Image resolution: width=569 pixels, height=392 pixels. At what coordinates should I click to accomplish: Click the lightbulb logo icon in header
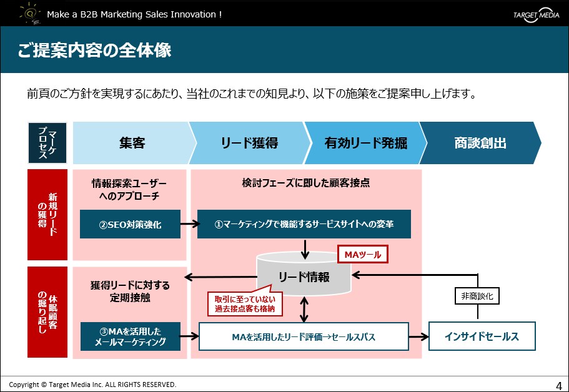30,13
